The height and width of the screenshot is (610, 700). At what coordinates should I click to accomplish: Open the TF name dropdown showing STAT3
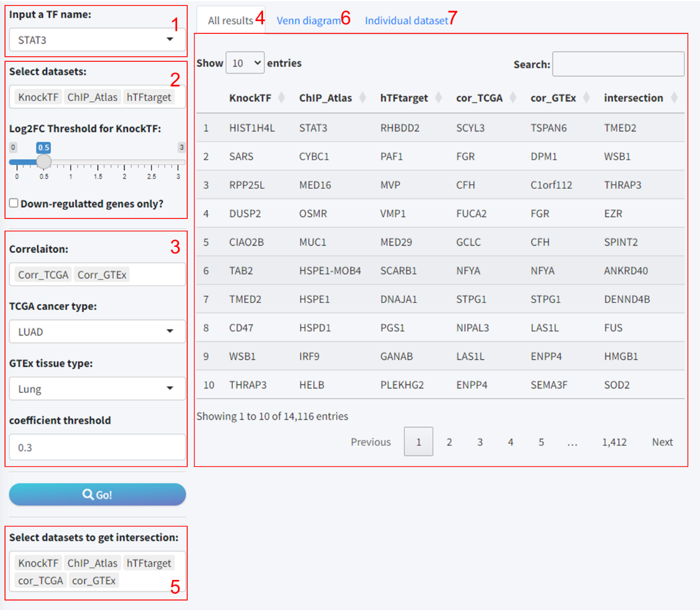pyautogui.click(x=98, y=40)
